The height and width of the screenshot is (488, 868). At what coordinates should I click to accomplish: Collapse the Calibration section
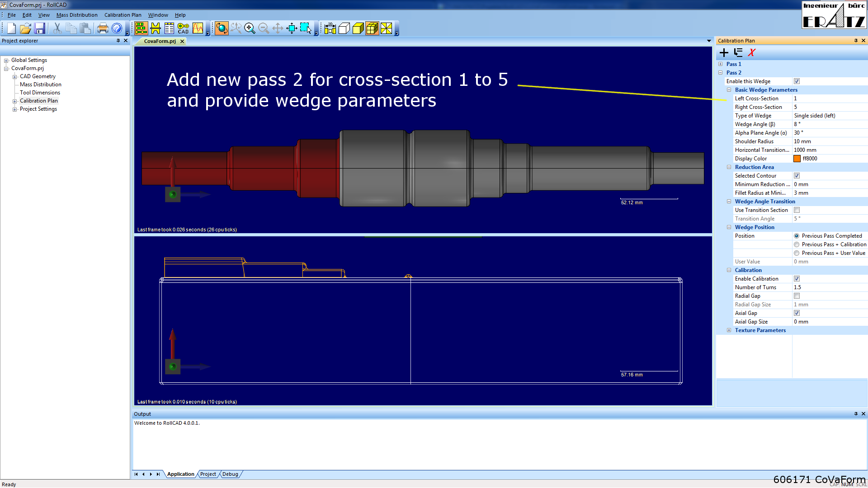pos(729,270)
